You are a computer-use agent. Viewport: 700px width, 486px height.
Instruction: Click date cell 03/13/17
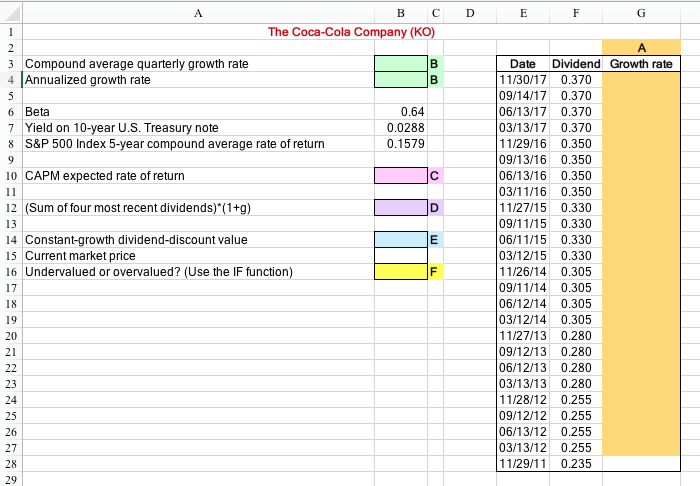click(523, 128)
